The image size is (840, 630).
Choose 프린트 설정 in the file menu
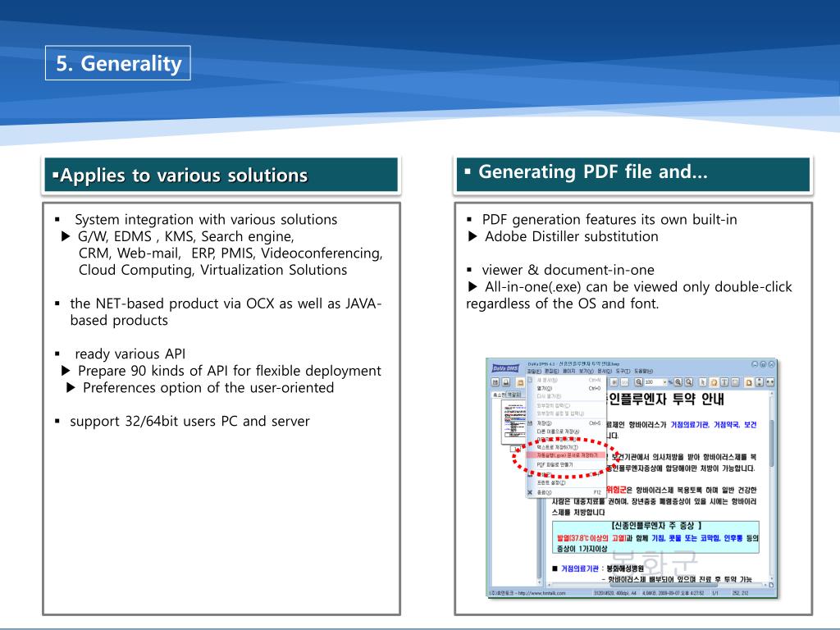pos(566,482)
